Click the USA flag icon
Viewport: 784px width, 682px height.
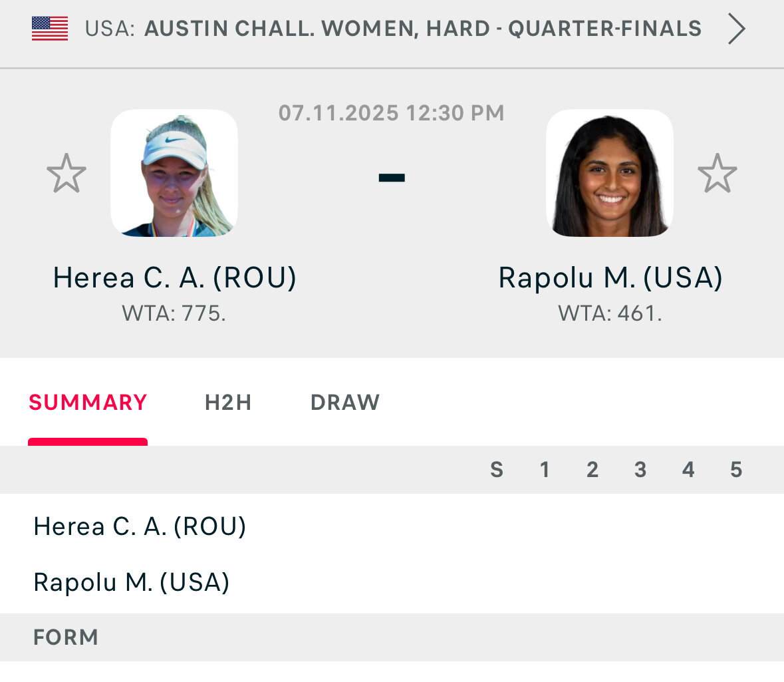[x=50, y=29]
